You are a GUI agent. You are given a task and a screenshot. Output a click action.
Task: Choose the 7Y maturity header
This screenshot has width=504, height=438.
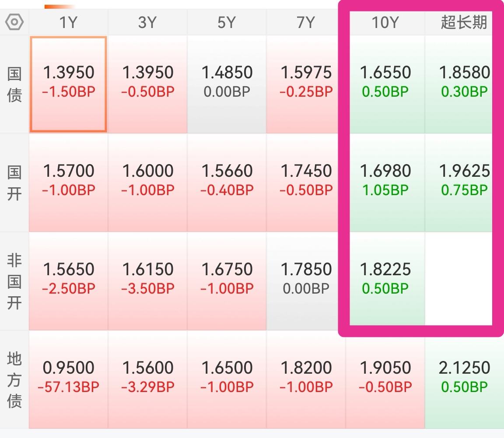[x=306, y=22]
